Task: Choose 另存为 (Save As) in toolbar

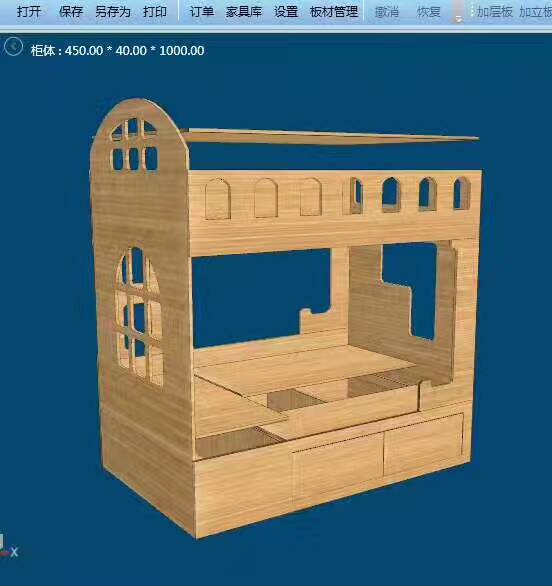Action: (x=112, y=12)
